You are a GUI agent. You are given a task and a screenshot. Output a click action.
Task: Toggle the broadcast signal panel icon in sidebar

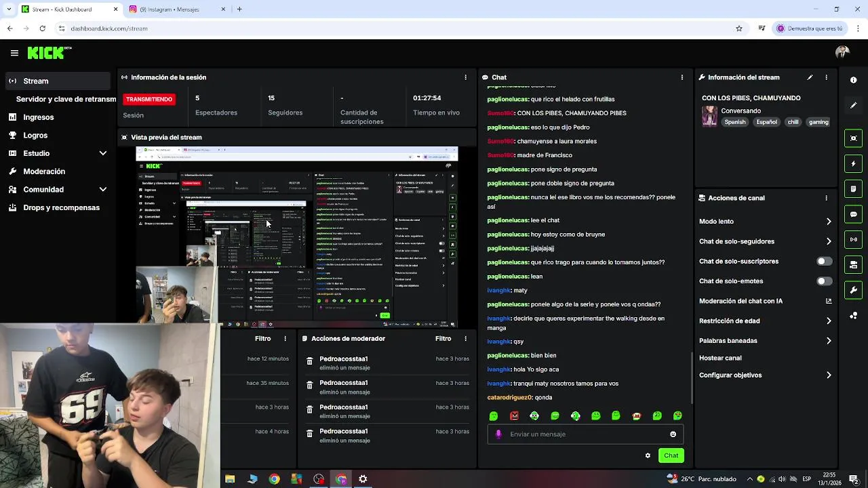(853, 239)
